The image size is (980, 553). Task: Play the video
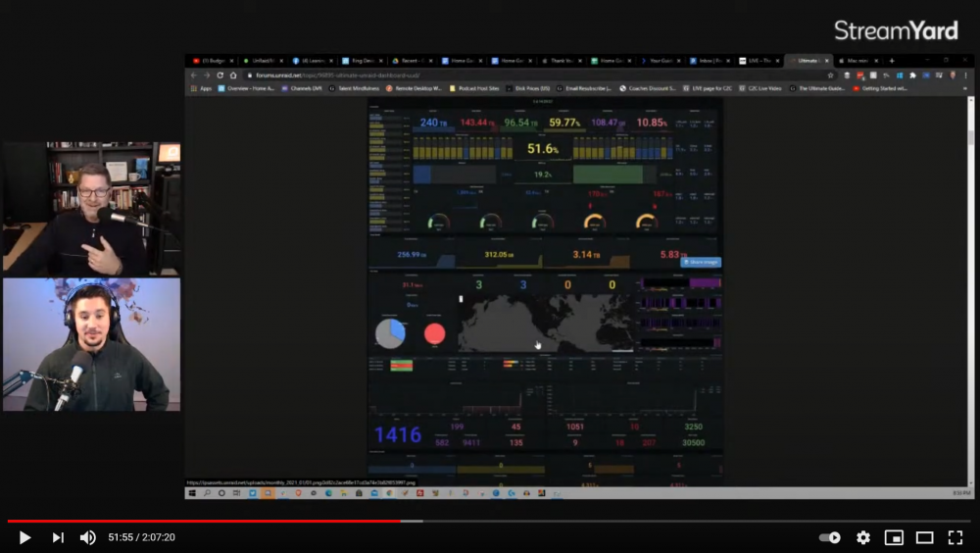coord(24,537)
